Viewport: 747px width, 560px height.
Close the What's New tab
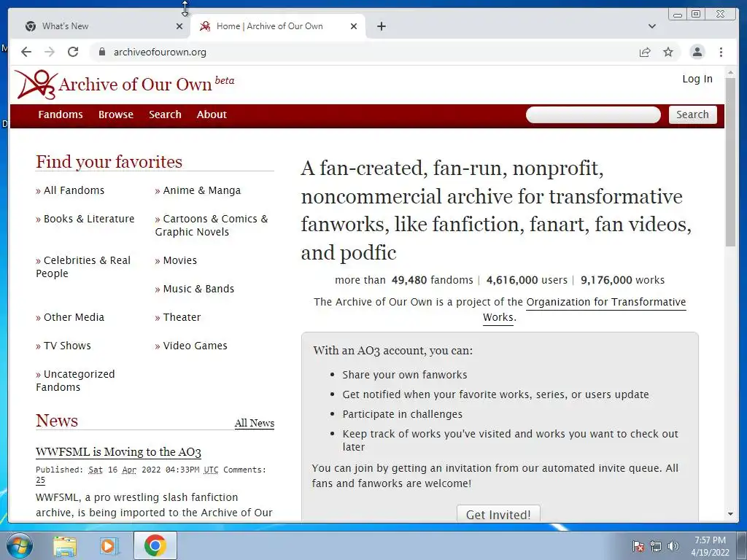click(179, 26)
